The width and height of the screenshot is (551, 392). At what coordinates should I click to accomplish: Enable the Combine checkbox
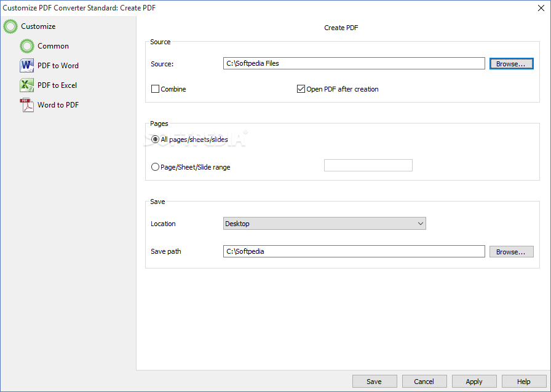155,89
